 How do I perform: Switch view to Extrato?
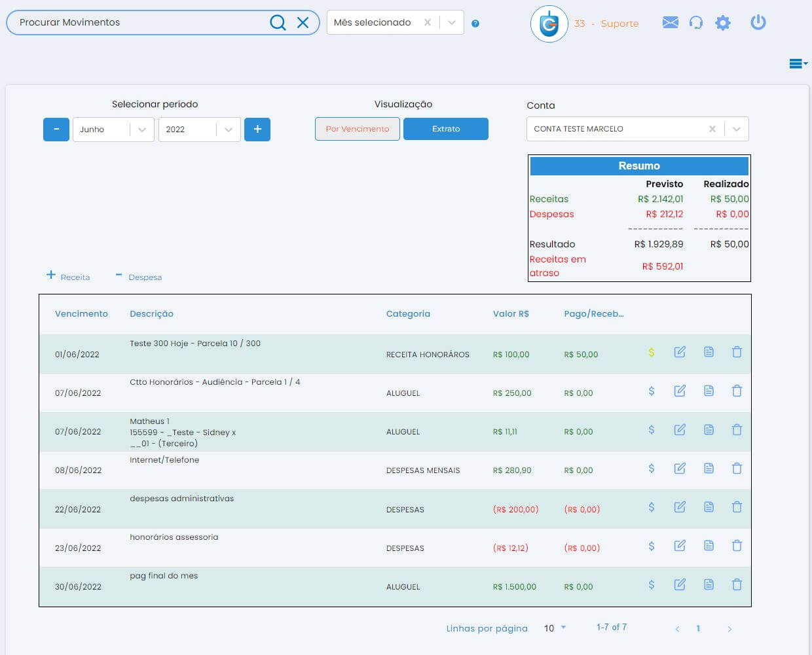pos(446,129)
